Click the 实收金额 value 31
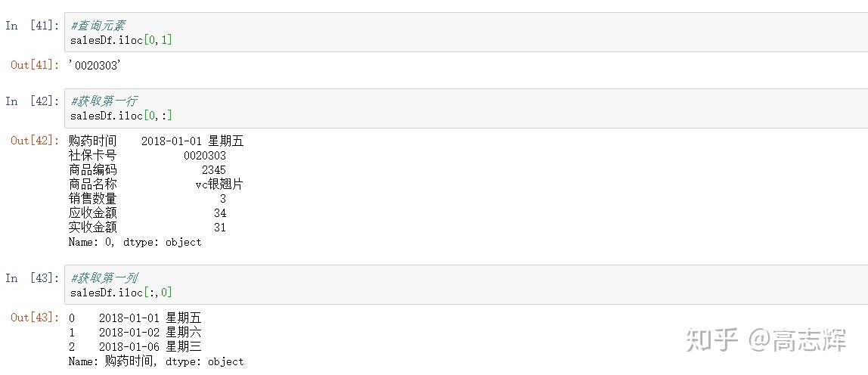The width and height of the screenshot is (868, 375). [220, 227]
